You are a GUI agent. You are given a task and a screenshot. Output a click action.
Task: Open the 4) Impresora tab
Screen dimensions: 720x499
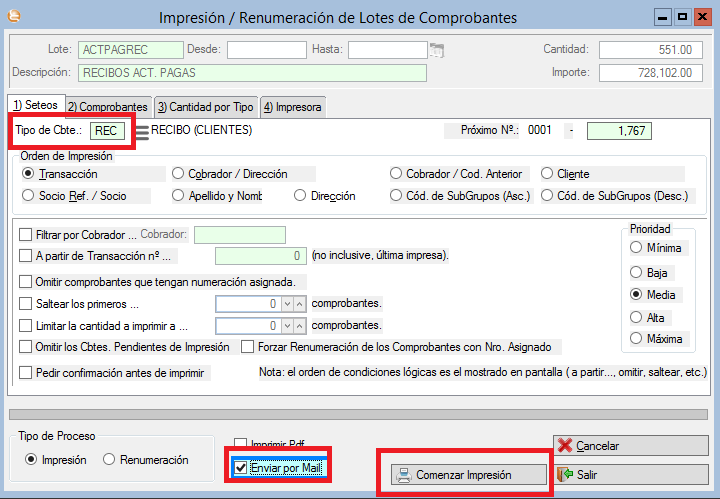[292, 107]
